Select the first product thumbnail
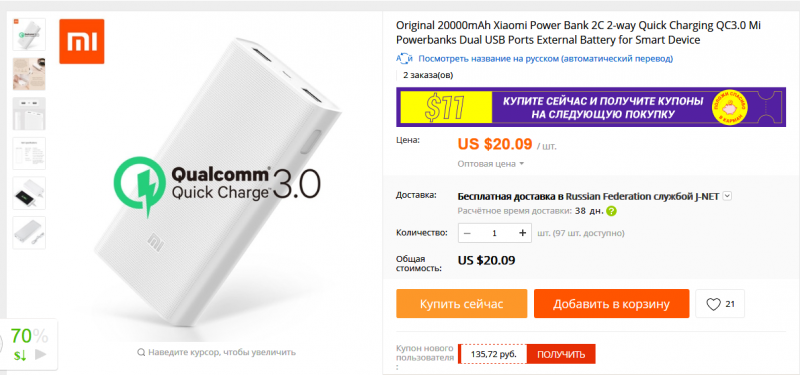 pos(29,35)
